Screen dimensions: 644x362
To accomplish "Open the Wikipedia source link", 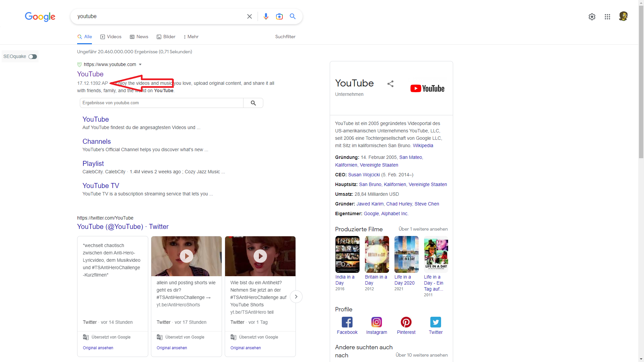I will pos(423,146).
